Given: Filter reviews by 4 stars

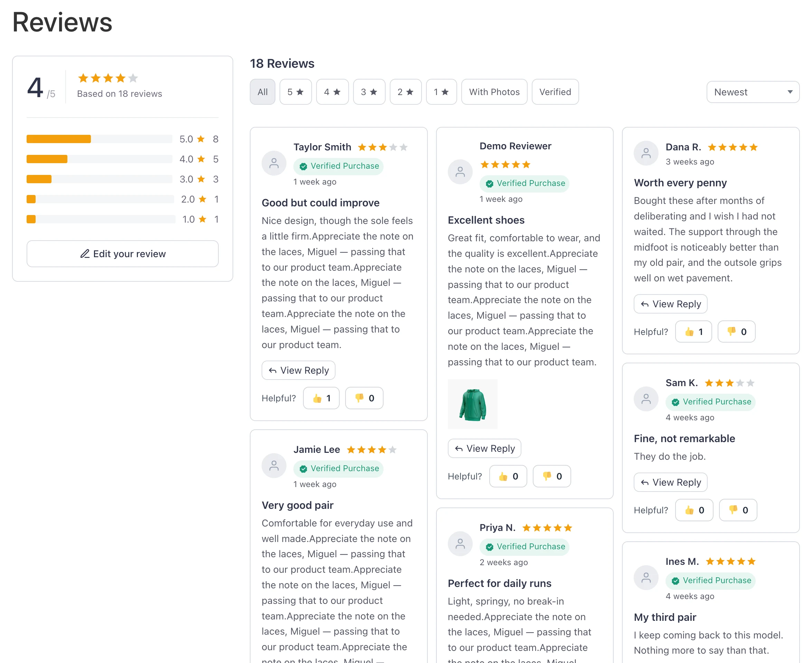Looking at the screenshot, I should coord(332,92).
